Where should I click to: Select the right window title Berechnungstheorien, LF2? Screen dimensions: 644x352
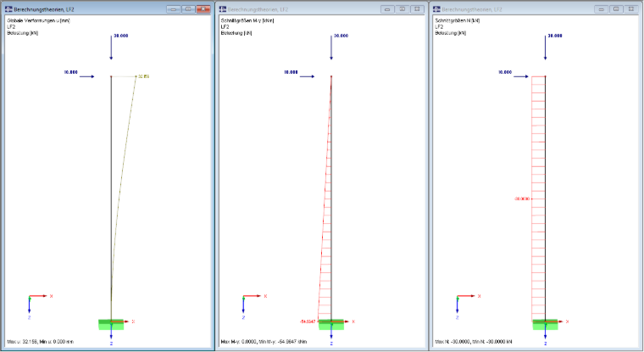point(472,9)
